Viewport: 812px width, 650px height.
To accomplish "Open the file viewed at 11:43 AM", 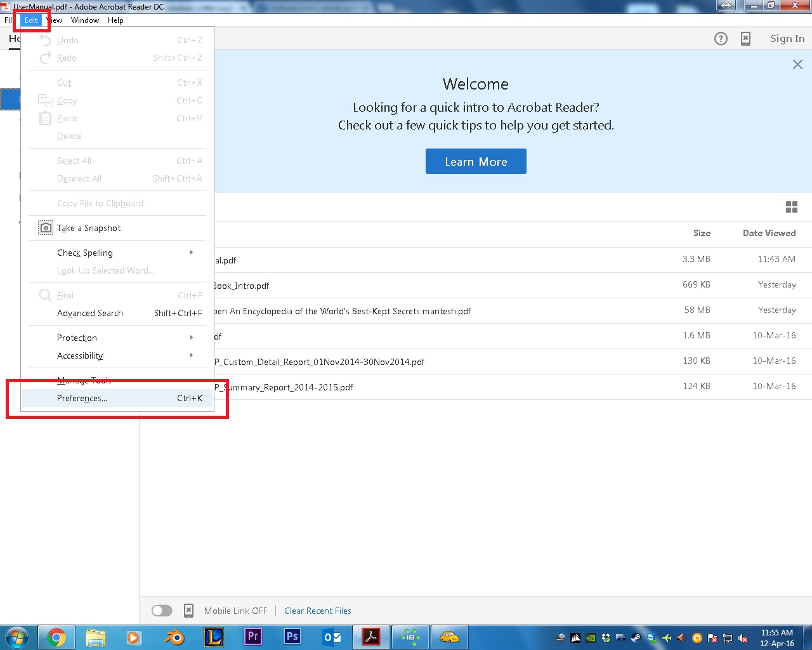I will click(x=476, y=260).
